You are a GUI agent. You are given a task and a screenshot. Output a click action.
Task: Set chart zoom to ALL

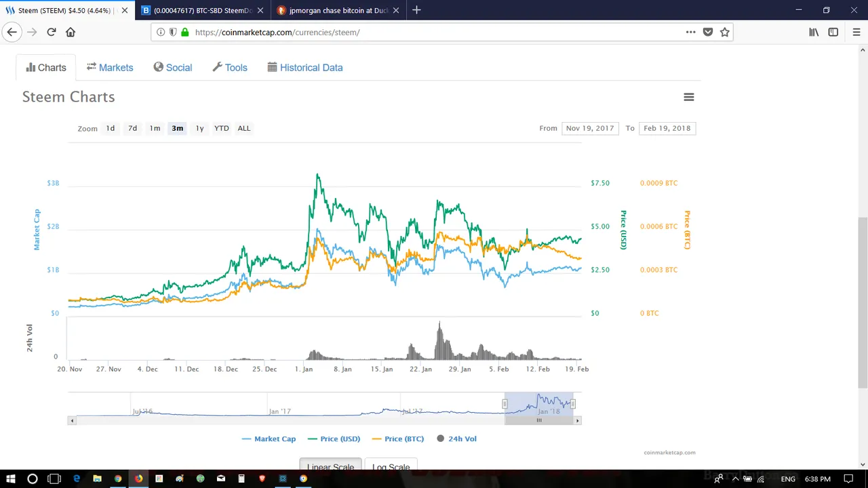coord(244,128)
